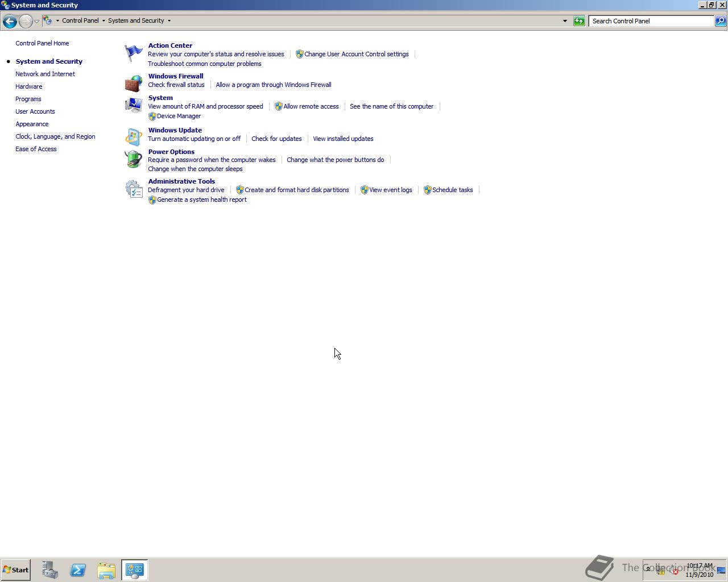
Task: Open the Windows Firewall heading link
Action: pos(176,76)
